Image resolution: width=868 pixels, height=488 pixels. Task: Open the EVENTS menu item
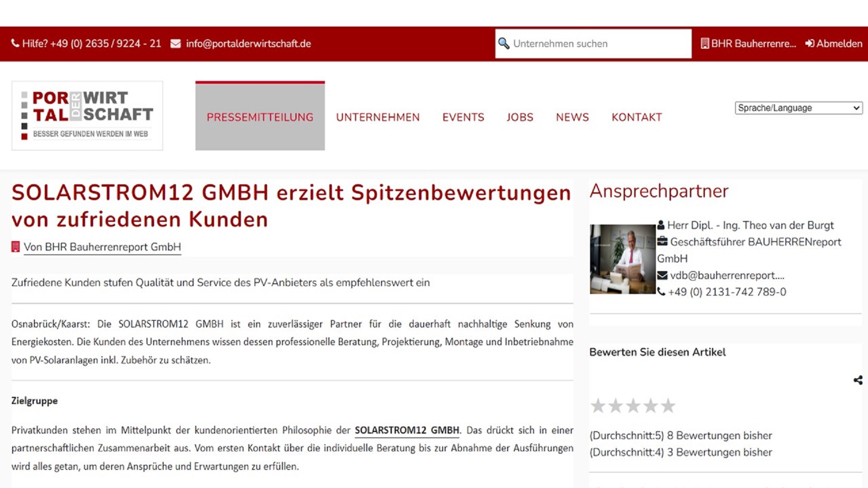pyautogui.click(x=463, y=117)
